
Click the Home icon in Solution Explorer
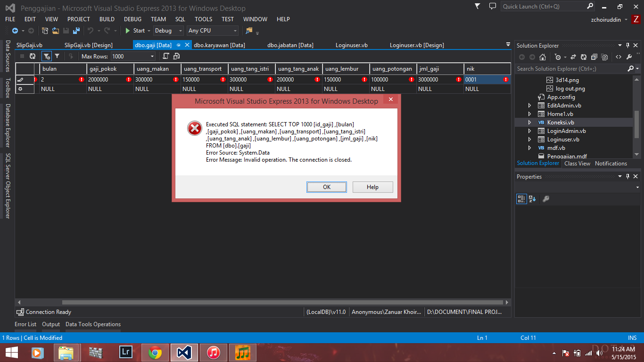point(543,57)
